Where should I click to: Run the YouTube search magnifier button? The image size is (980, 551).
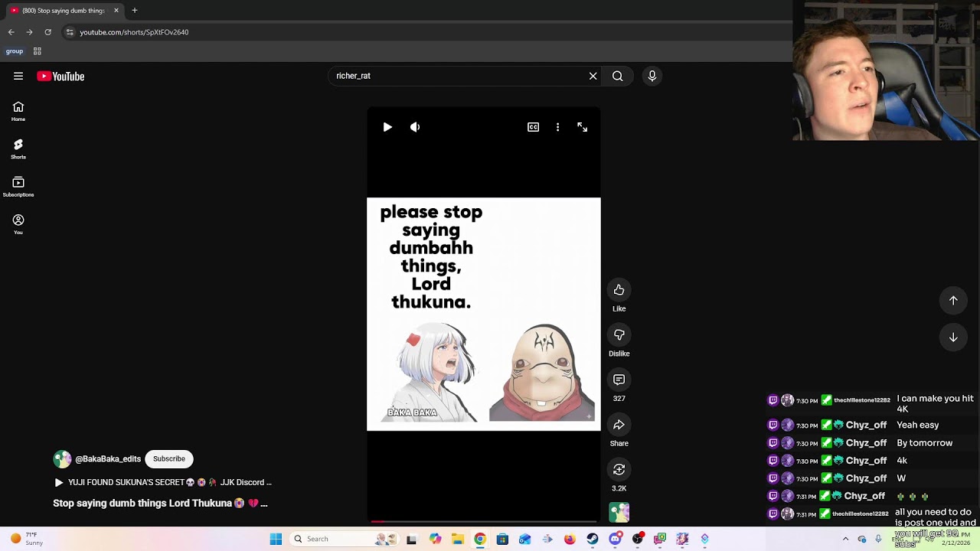coord(618,76)
